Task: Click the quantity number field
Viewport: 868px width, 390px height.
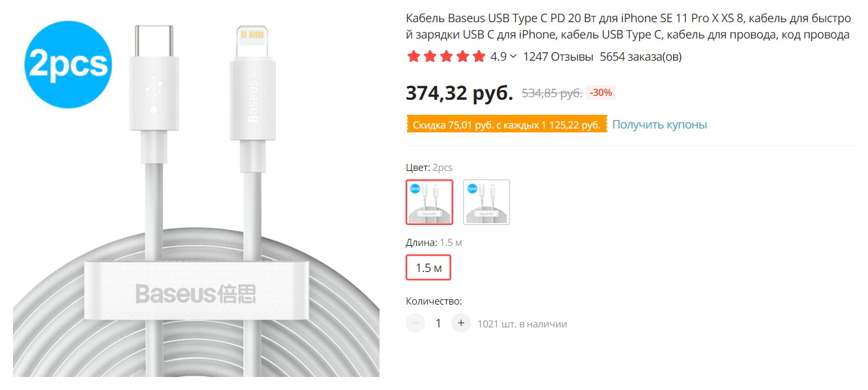Action: point(438,323)
